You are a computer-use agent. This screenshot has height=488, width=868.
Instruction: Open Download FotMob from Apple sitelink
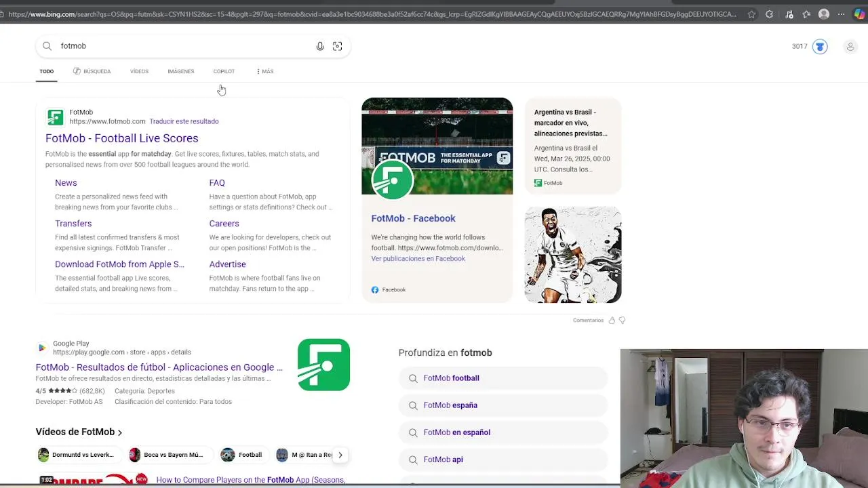click(x=119, y=264)
